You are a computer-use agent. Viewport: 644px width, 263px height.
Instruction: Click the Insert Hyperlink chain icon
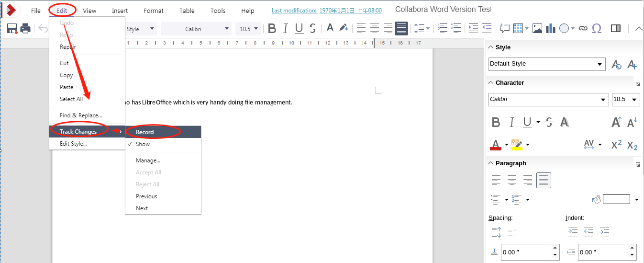tap(583, 29)
